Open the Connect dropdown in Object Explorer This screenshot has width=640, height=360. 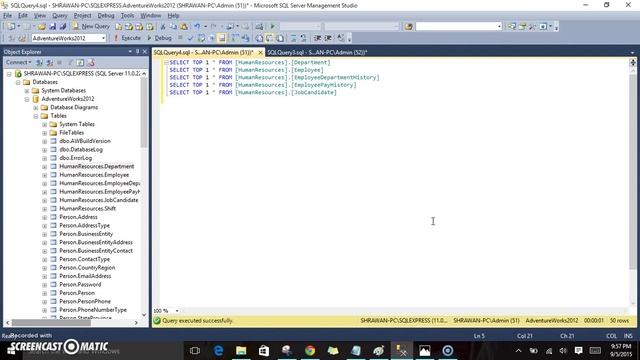(x=18, y=62)
